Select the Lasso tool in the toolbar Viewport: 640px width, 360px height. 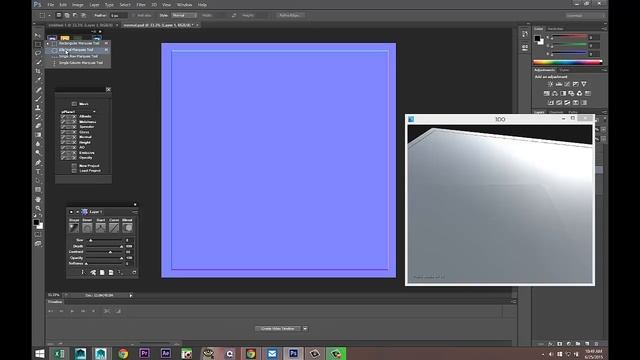(x=38, y=53)
